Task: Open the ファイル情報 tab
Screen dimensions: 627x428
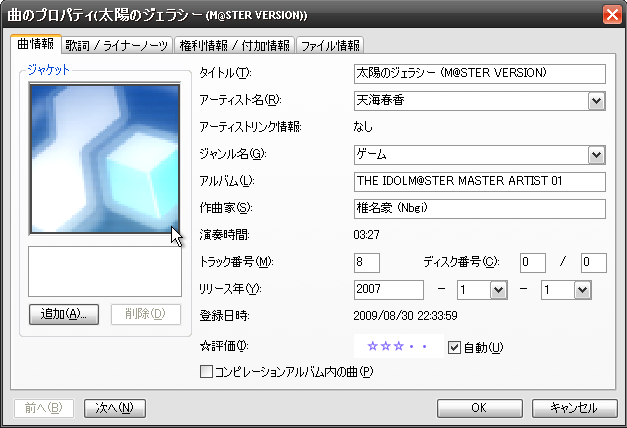Action: pyautogui.click(x=330, y=45)
